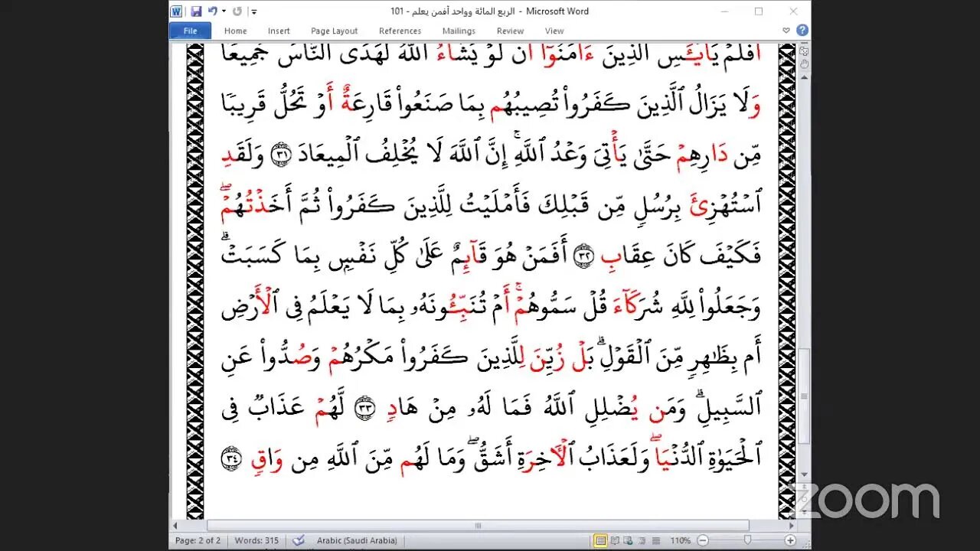Open the Review ribbon tab
Viewport: 980px width, 551px height.
[510, 31]
